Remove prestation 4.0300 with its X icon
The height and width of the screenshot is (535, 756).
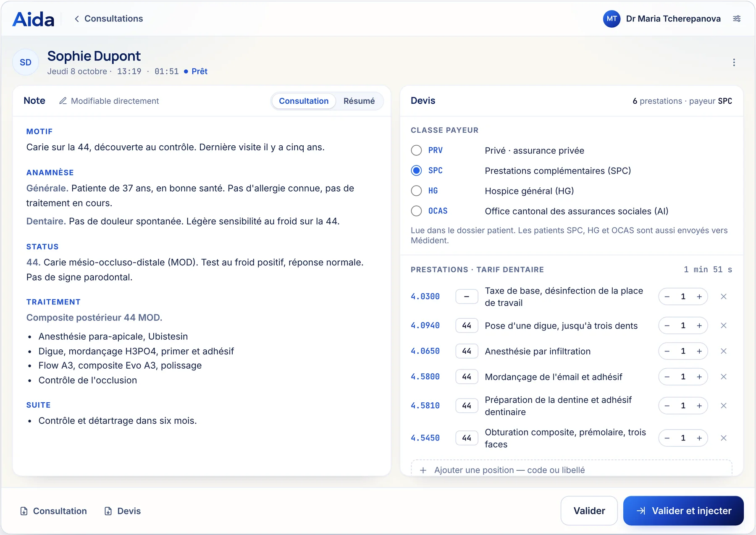(x=724, y=296)
